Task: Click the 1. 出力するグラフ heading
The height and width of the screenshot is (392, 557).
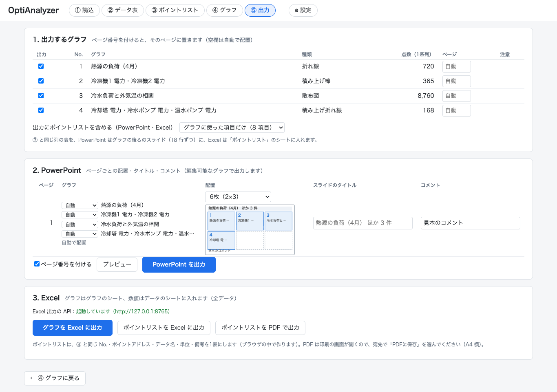Action: point(60,40)
